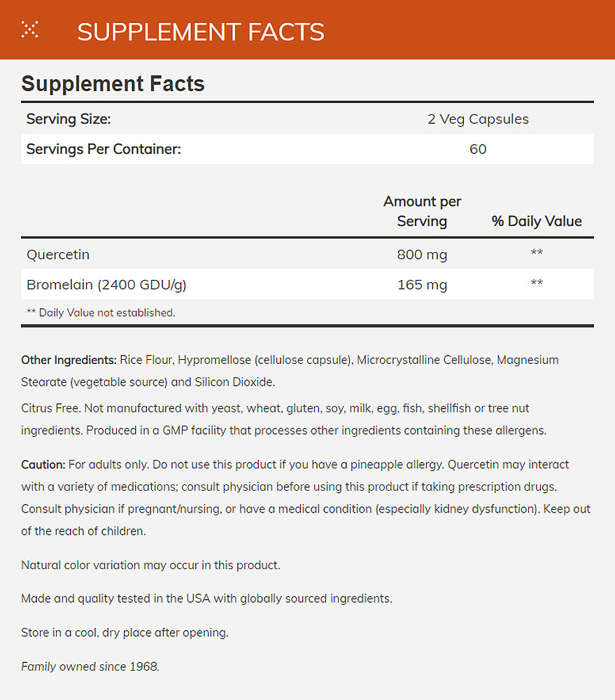Click the bold Other Ingredients label

pos(69,360)
